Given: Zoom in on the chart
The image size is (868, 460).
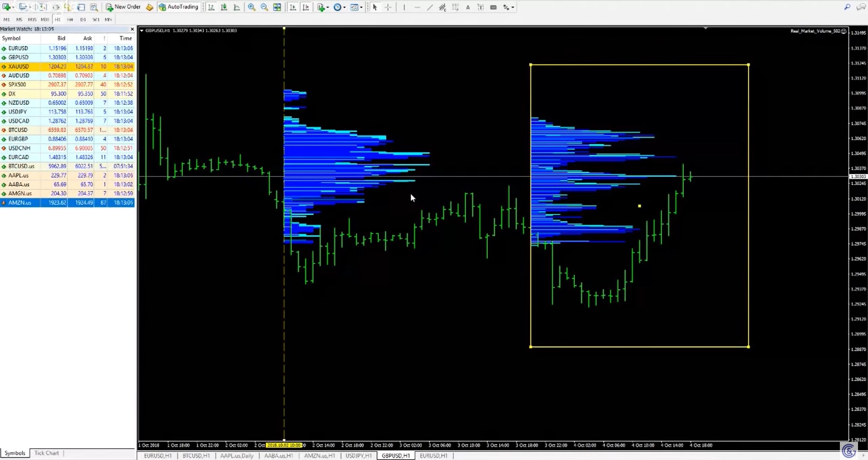Looking at the screenshot, I should pyautogui.click(x=251, y=7).
